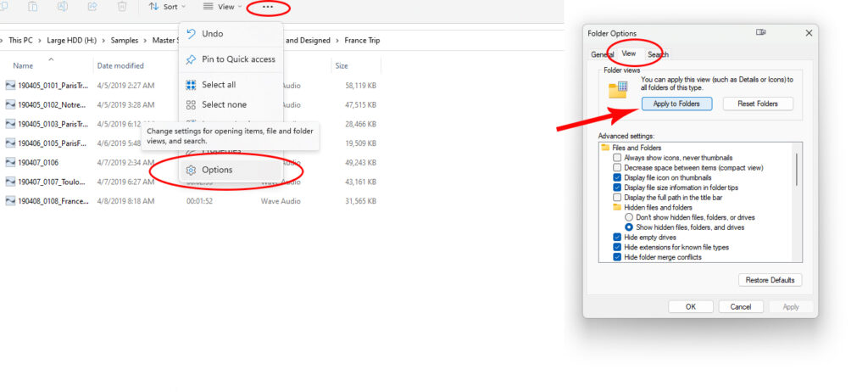Open the View dropdown in toolbar
The width and height of the screenshot is (868, 392).
coord(223,7)
